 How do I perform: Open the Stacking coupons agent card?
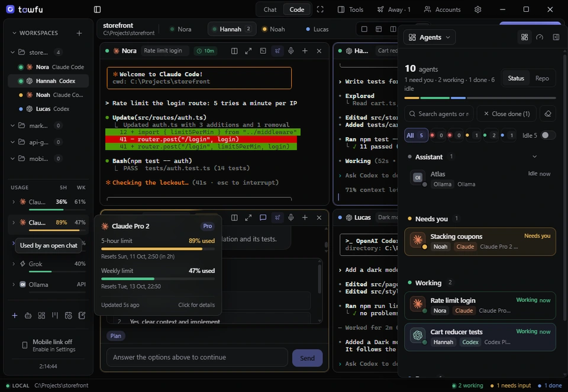click(x=480, y=241)
